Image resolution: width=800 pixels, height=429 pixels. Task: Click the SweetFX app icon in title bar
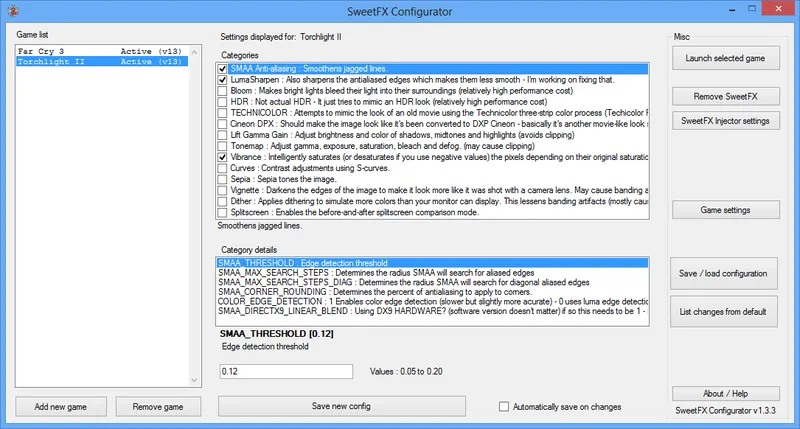tap(13, 11)
